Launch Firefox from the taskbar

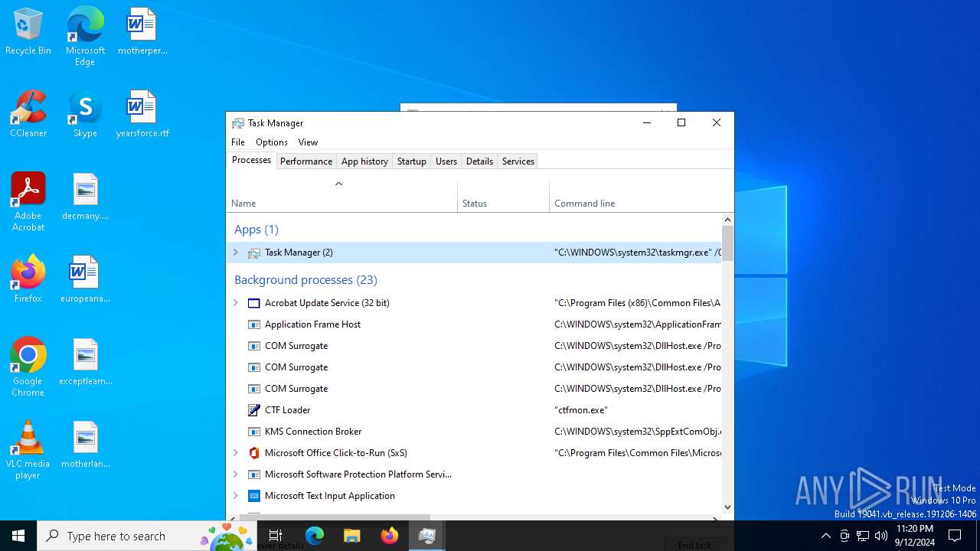pyautogui.click(x=389, y=536)
